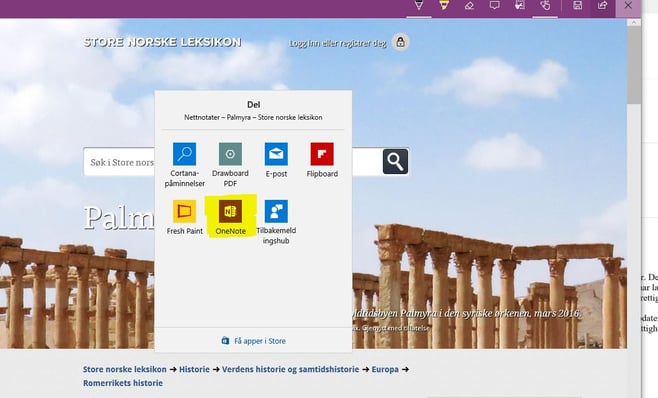The width and height of the screenshot is (658, 398).
Task: Click the Store Norske Leksikon logo
Action: pyautogui.click(x=162, y=42)
